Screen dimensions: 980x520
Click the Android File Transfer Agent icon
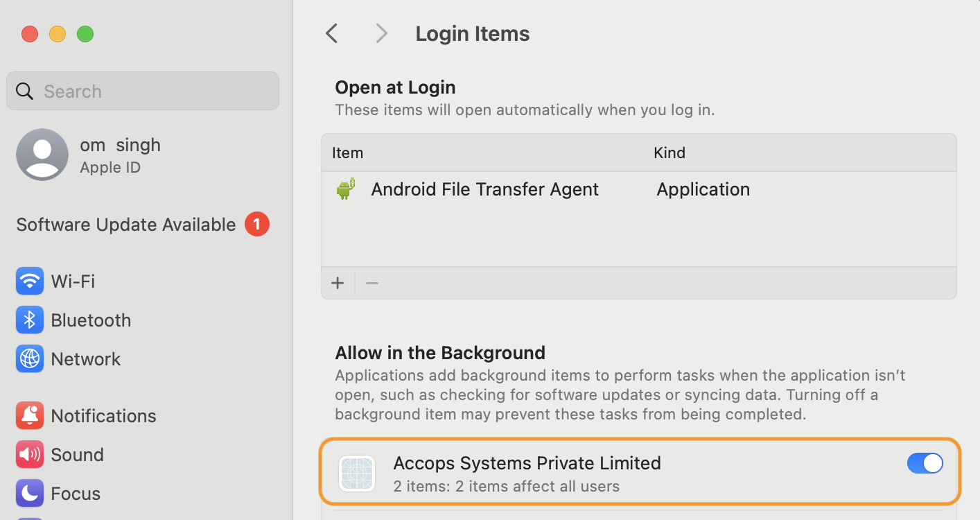click(346, 189)
